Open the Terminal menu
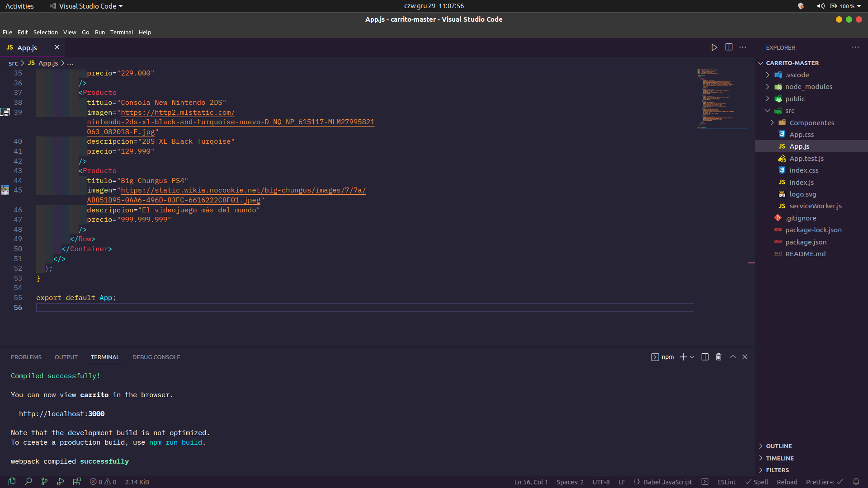Screen dimensions: 868x488 [122, 32]
